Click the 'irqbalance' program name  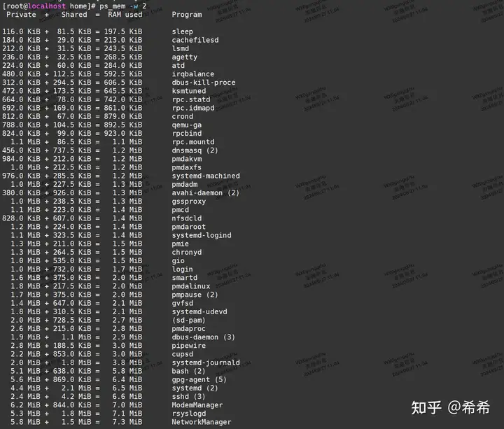pos(193,74)
